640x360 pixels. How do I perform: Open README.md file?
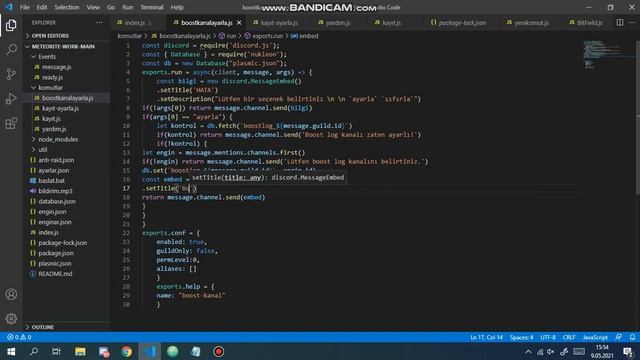pyautogui.click(x=55, y=274)
